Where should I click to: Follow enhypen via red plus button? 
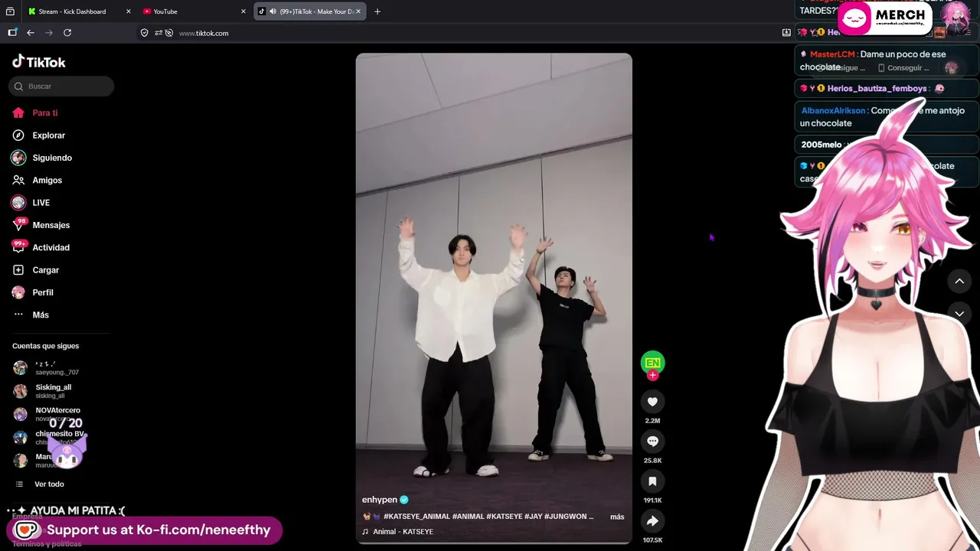coord(652,375)
